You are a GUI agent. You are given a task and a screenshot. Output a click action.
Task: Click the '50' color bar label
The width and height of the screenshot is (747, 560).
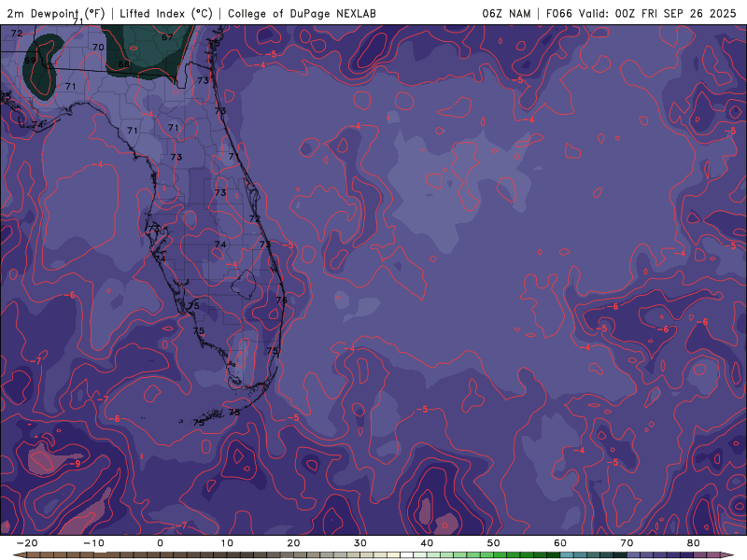(x=494, y=543)
